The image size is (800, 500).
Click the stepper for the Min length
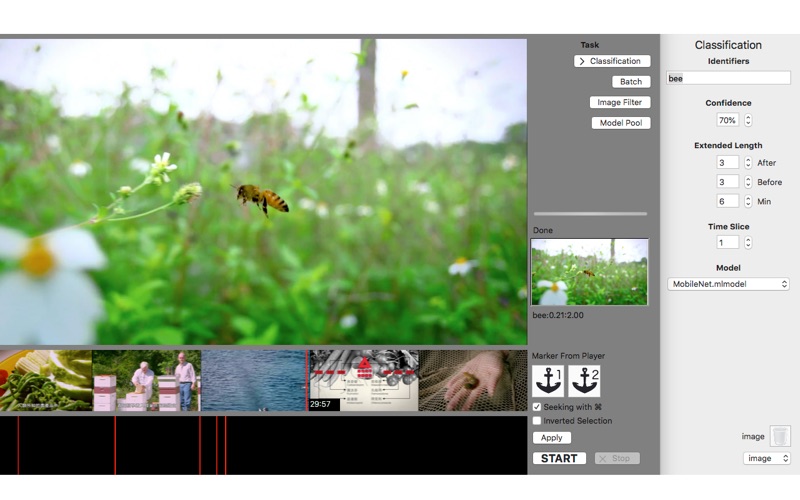[748, 201]
